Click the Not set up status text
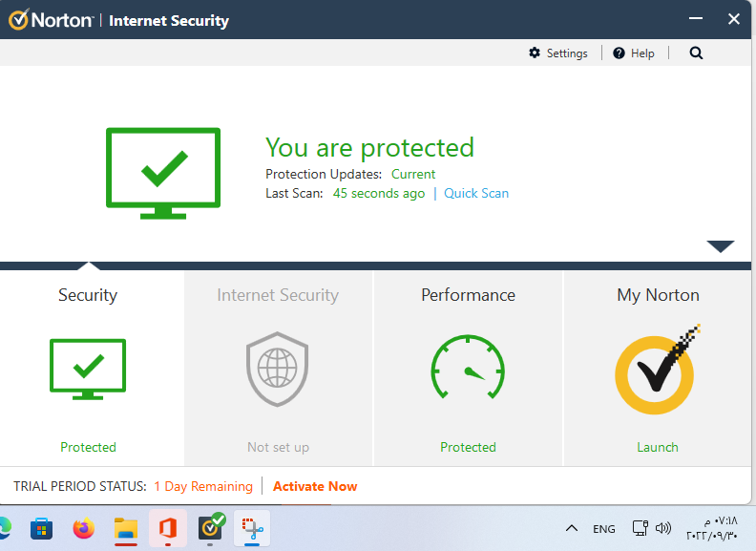The height and width of the screenshot is (551, 756). [x=278, y=447]
